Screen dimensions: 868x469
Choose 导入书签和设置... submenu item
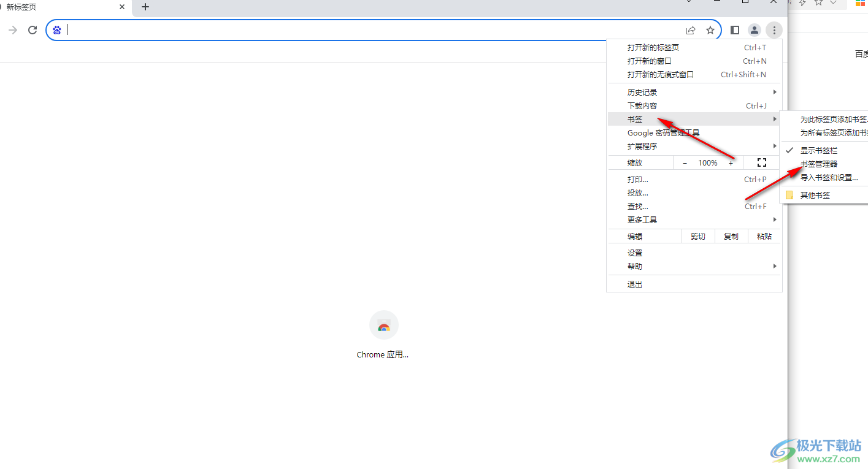[x=824, y=177]
